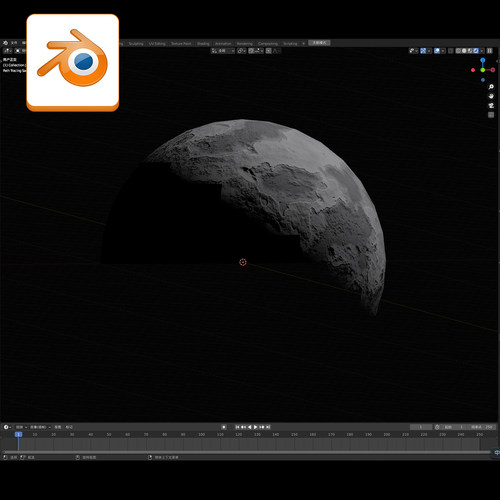Screen dimensions: 500x500
Task: Jump to the previous keyframe
Action: (x=243, y=427)
